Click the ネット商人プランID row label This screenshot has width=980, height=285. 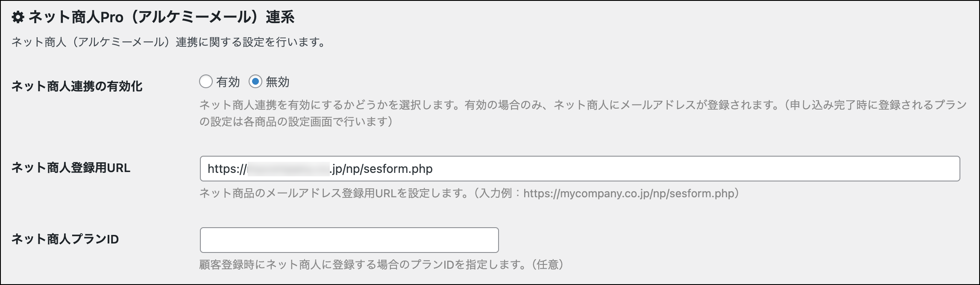click(65, 239)
